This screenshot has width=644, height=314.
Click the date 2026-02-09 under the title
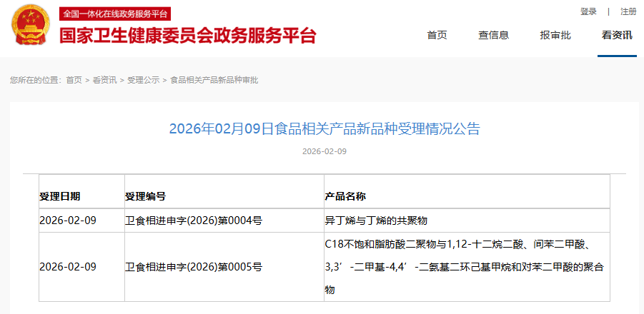(325, 152)
